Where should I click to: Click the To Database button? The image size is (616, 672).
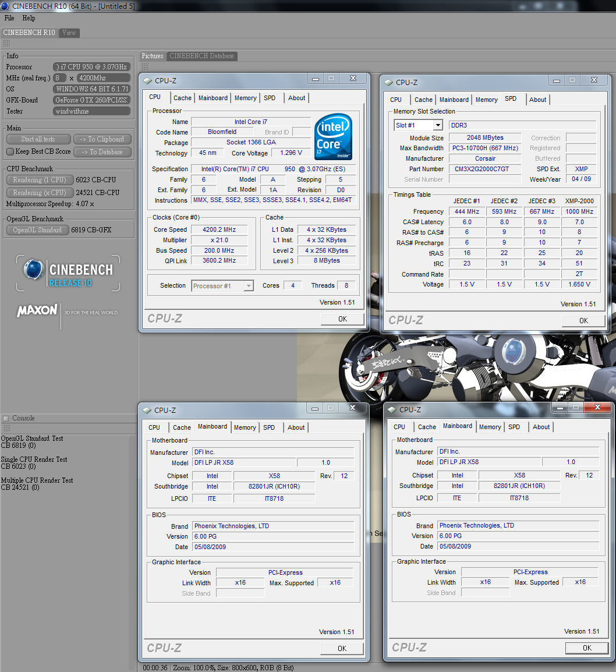point(102,152)
